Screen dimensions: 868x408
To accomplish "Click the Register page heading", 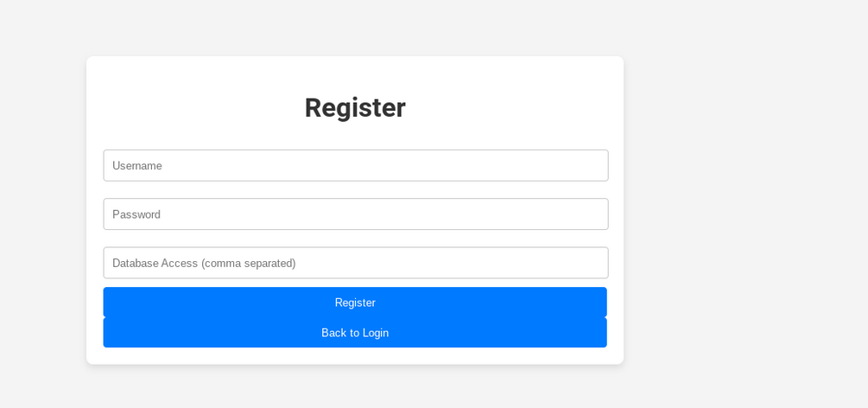I will point(355,107).
